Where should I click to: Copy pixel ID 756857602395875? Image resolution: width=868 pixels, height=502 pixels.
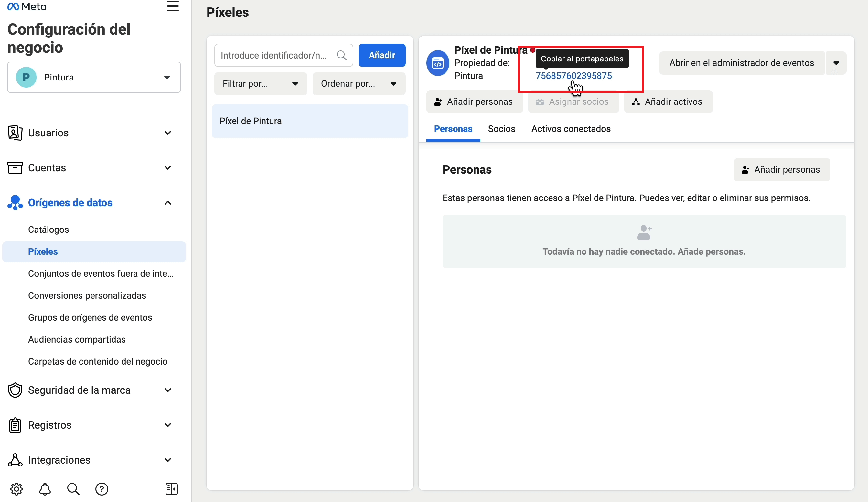click(x=573, y=76)
